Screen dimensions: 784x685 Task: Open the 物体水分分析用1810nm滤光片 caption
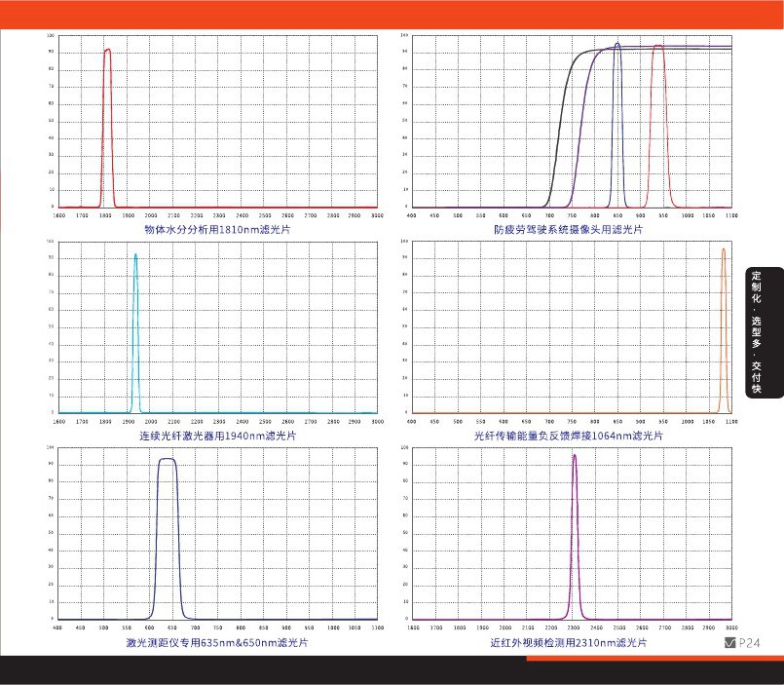point(217,230)
